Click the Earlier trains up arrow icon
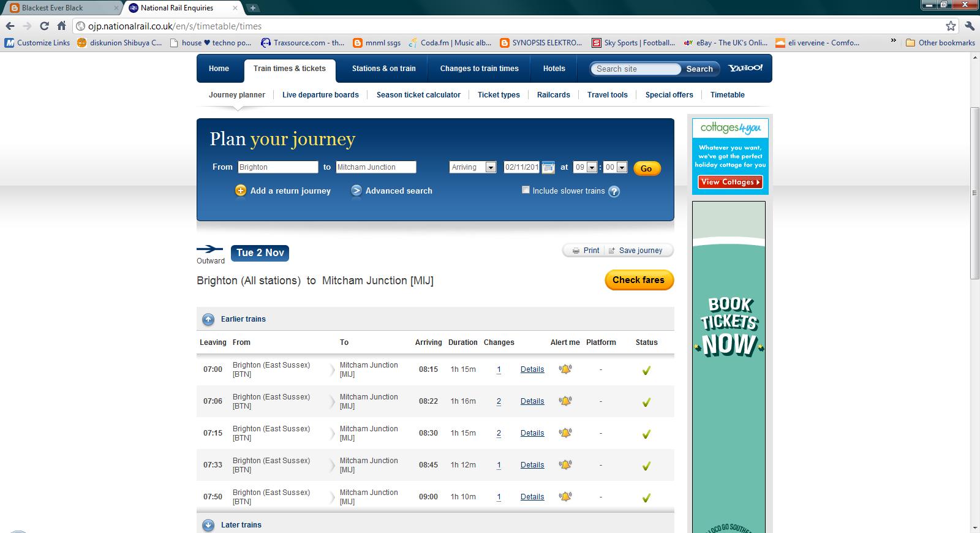This screenshot has height=533, width=980. click(x=208, y=319)
